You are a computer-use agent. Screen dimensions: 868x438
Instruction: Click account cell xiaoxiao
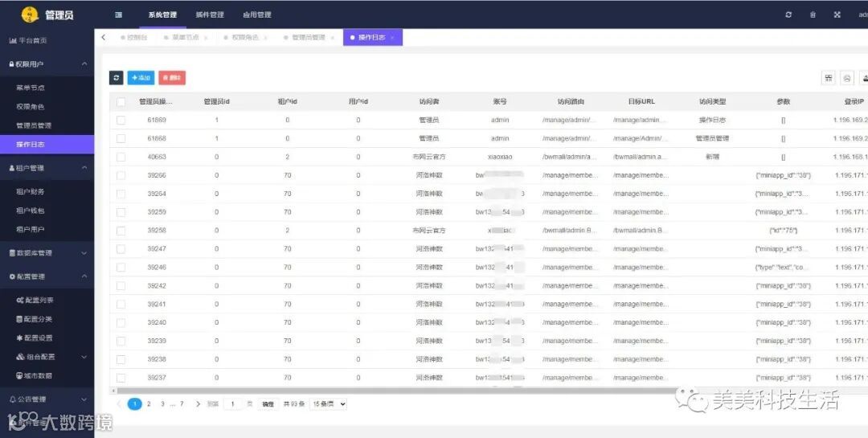pyautogui.click(x=500, y=157)
